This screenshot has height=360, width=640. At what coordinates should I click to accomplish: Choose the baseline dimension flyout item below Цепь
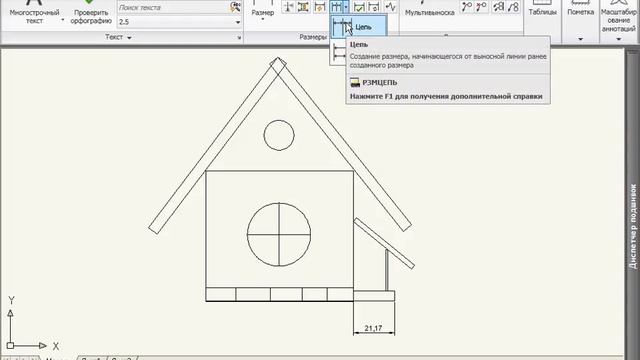338,52
